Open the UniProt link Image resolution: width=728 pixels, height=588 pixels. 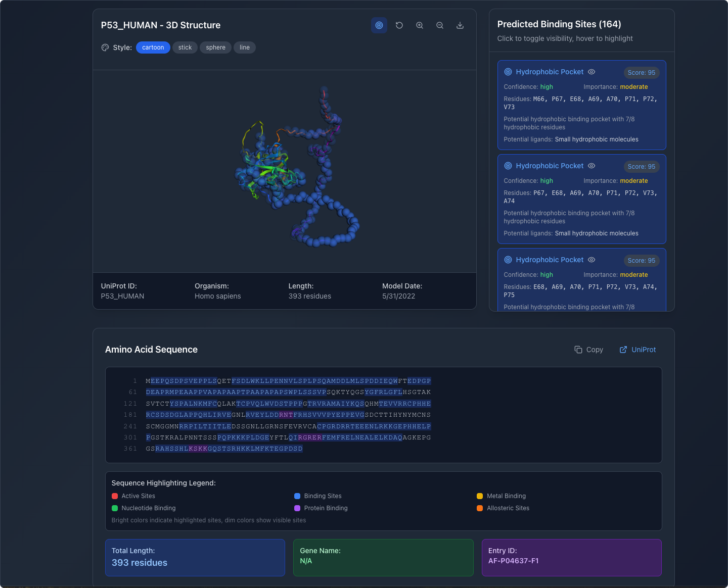point(638,350)
